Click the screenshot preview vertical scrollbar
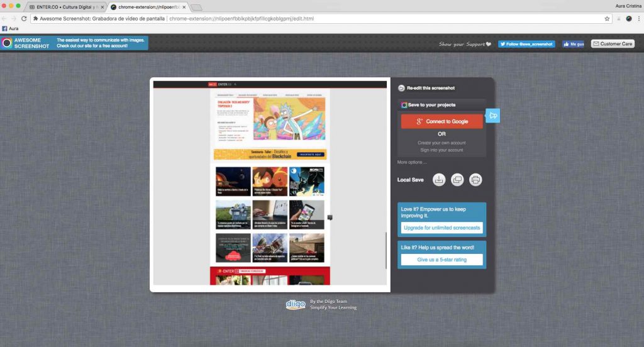The height and width of the screenshot is (347, 644). click(387, 250)
